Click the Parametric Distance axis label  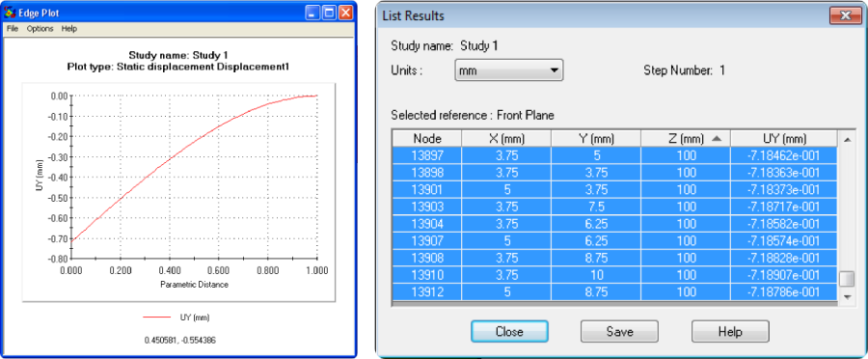pyautogui.click(x=194, y=284)
